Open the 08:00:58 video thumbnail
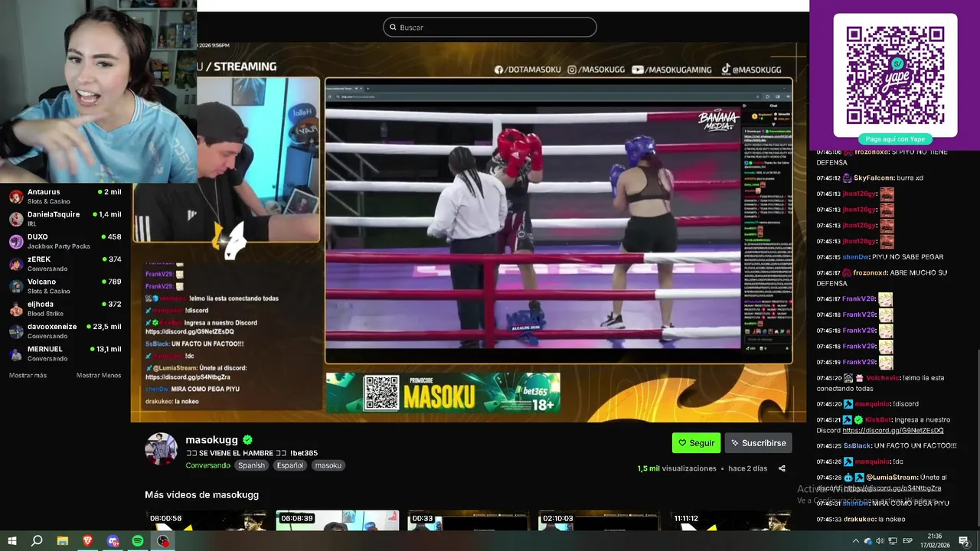This screenshot has width=980, height=551. click(206, 521)
